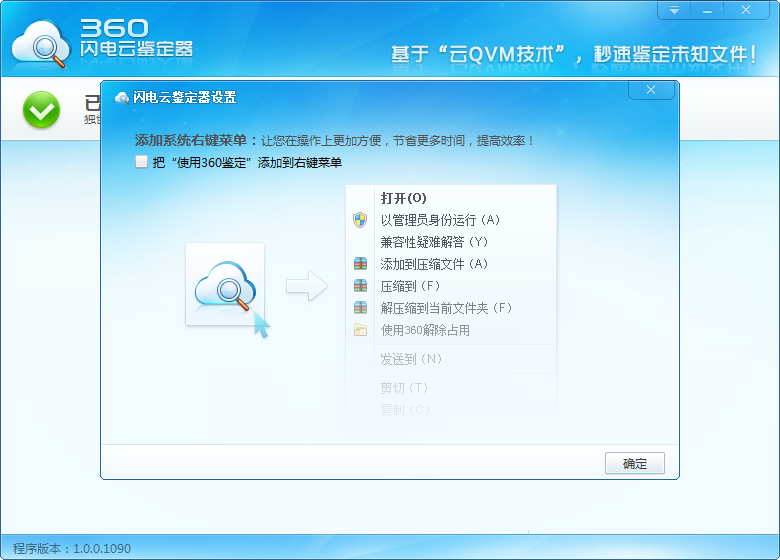
Task: Enable the 添加到右键菜单 checkbox
Action: tap(142, 161)
